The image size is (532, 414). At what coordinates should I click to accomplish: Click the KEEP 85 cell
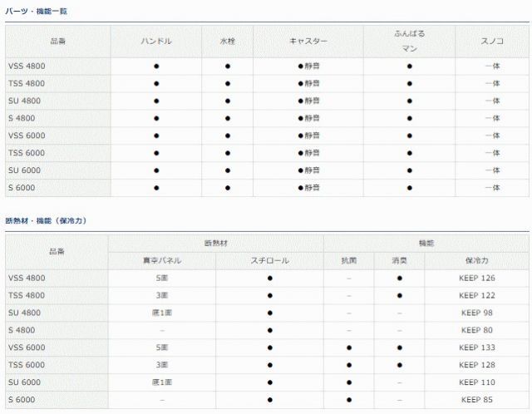pos(476,400)
